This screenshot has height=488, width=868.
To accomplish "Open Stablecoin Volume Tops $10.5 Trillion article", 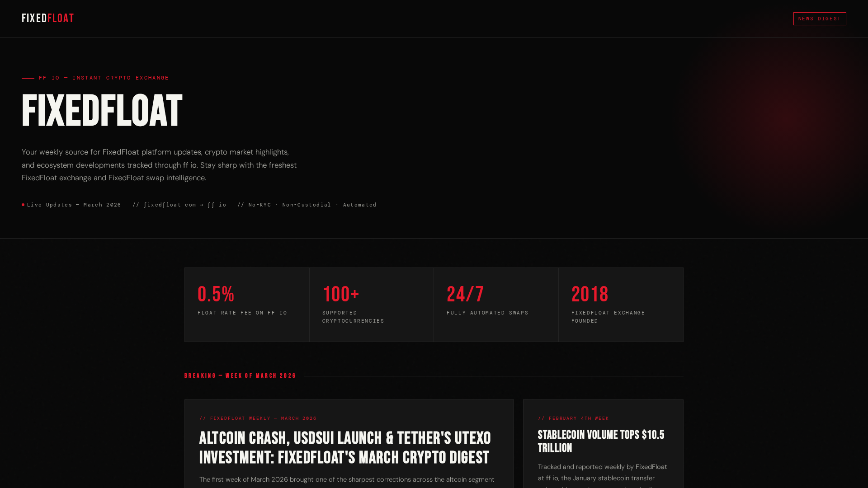I will [x=601, y=441].
